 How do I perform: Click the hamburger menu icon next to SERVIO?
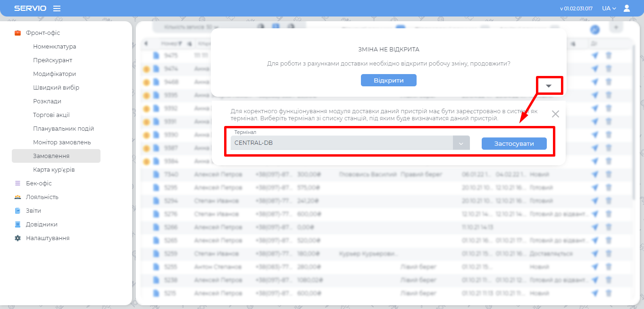click(x=57, y=8)
